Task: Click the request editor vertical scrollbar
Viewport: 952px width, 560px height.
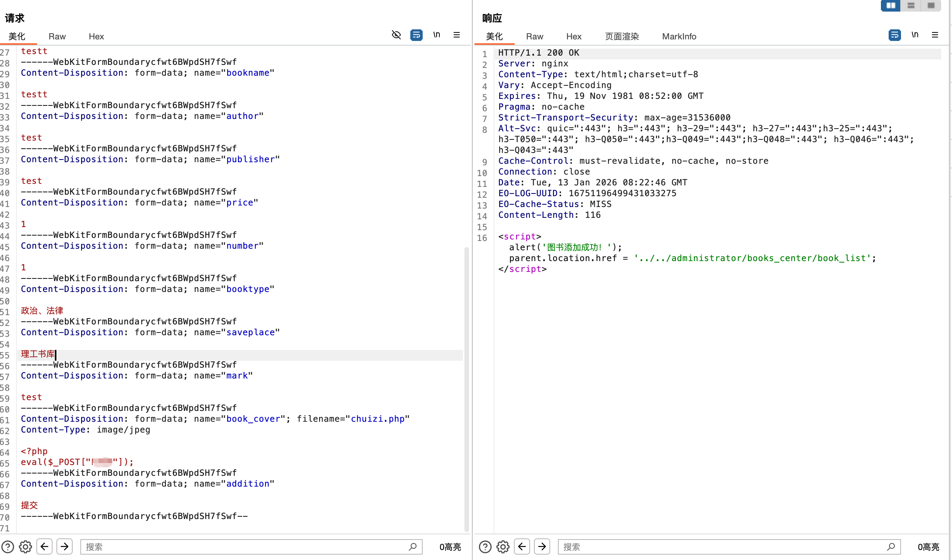Action: coord(466,386)
